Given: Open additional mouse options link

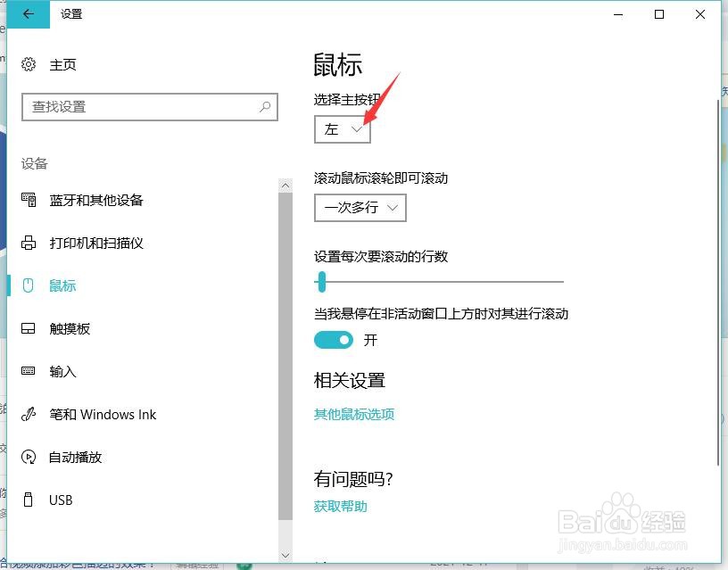Looking at the screenshot, I should pyautogui.click(x=353, y=415).
